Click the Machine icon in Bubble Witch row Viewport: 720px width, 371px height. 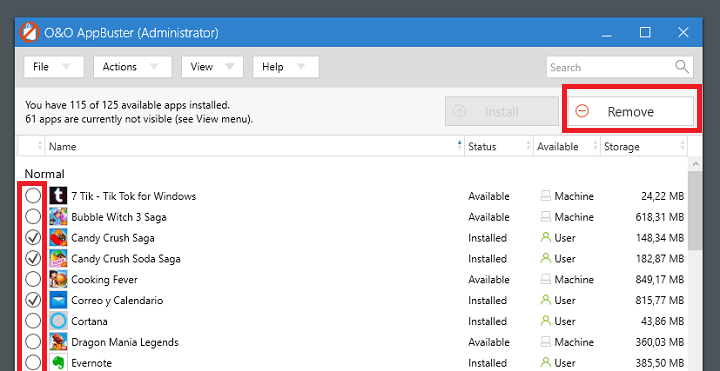tap(545, 217)
